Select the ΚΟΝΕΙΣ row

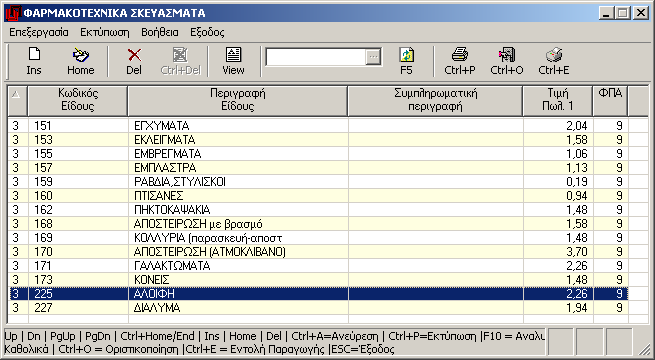coord(318,280)
